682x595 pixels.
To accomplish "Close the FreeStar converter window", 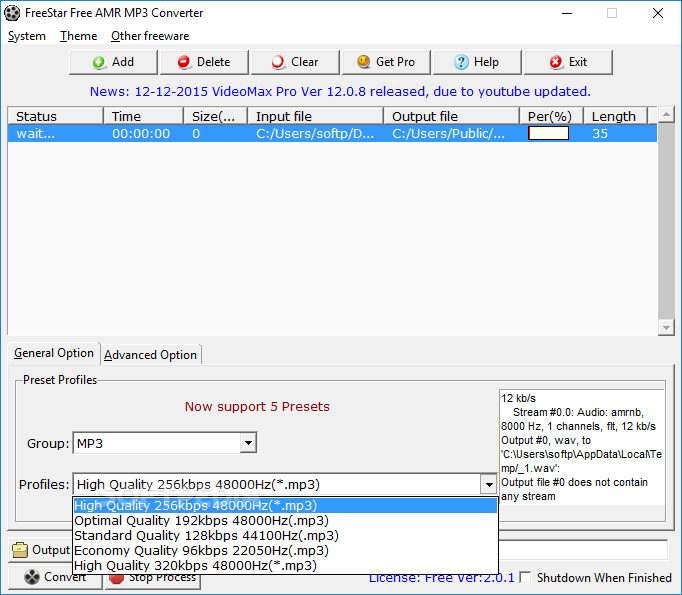I will [x=658, y=13].
